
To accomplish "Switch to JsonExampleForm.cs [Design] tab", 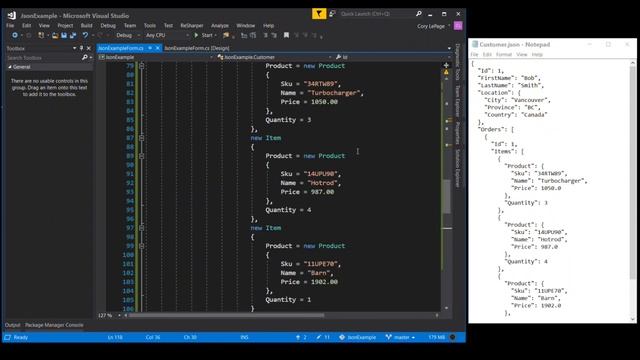I will (197, 48).
